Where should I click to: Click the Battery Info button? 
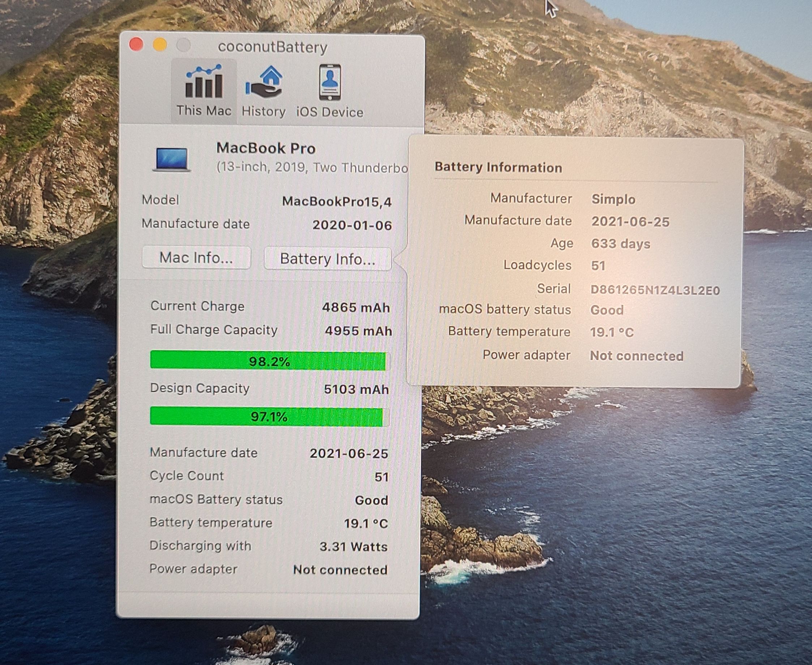pos(328,259)
